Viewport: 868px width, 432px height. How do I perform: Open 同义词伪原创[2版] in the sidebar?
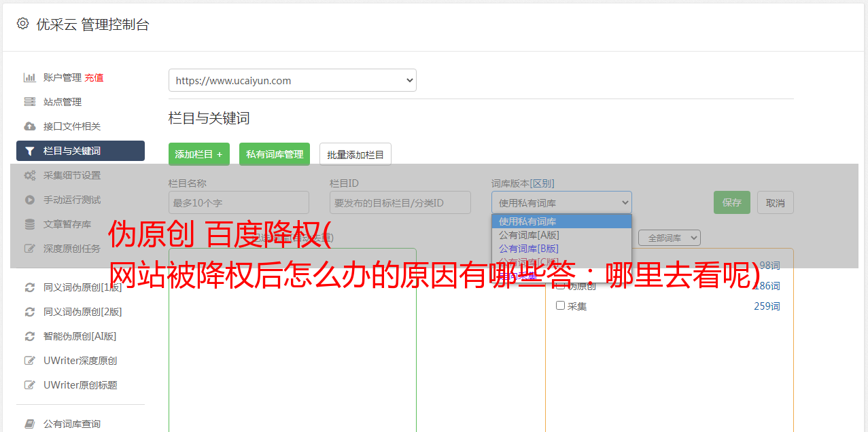(x=83, y=312)
